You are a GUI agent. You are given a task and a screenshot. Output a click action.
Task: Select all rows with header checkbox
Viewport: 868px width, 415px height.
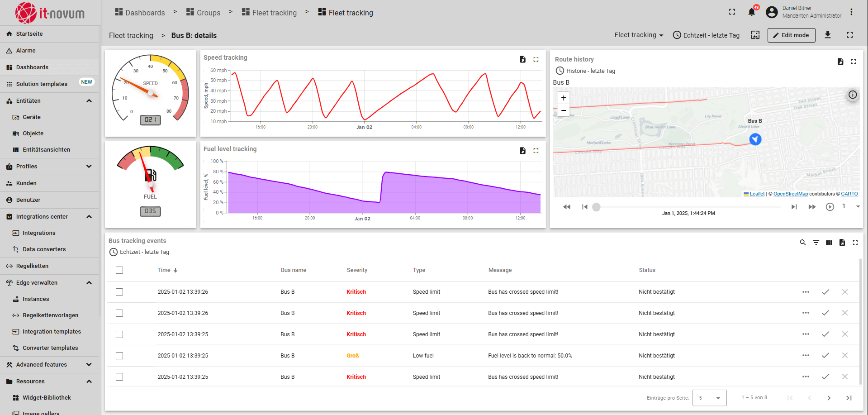[119, 270]
